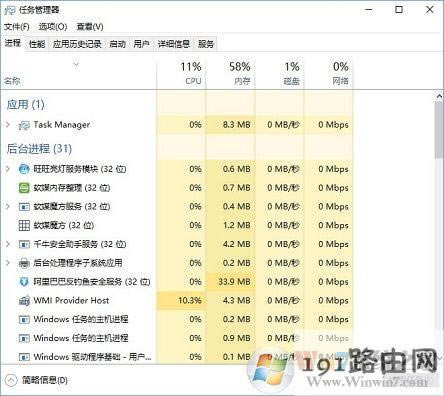The width and height of the screenshot is (444, 396).
Task: Click the scrollbar up arrow
Action: pyautogui.click(x=439, y=96)
